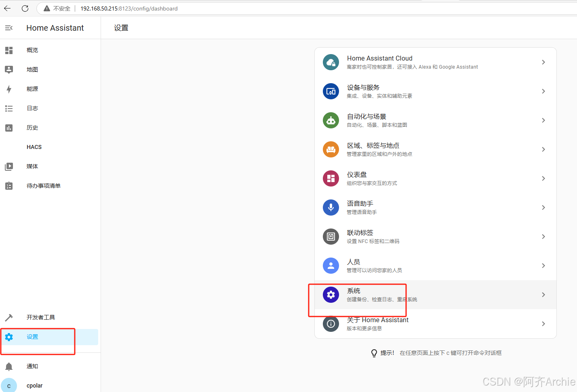Expand 设备与服务 row chevron
Screen dimensions: 577x392
click(x=543, y=91)
